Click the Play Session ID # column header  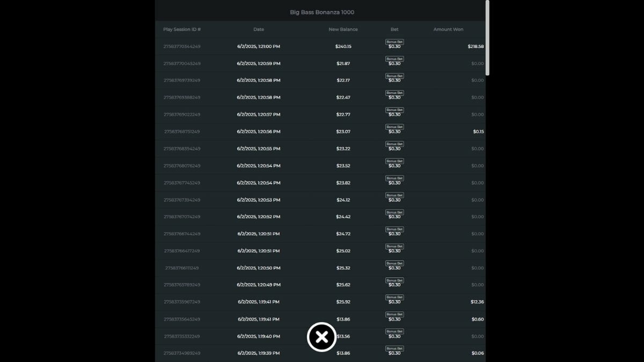coord(182,29)
